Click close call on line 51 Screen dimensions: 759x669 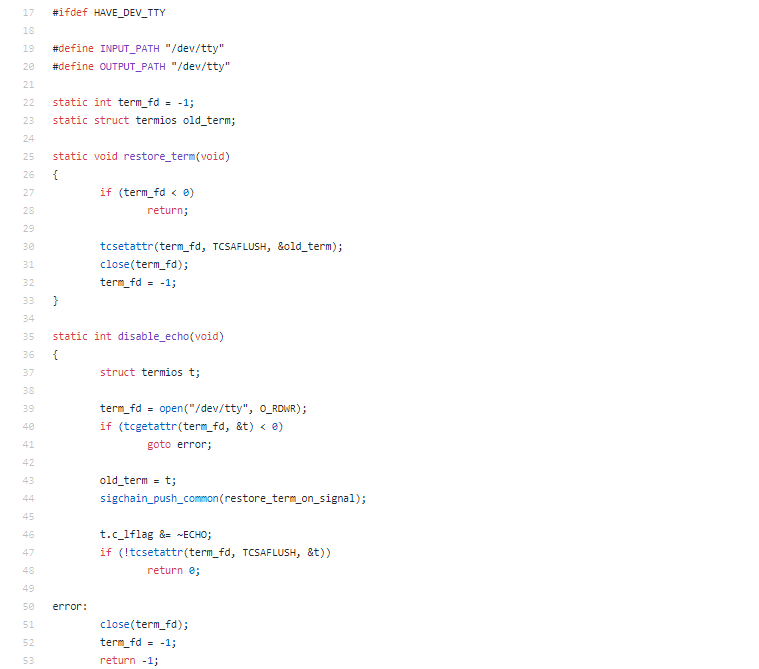115,624
